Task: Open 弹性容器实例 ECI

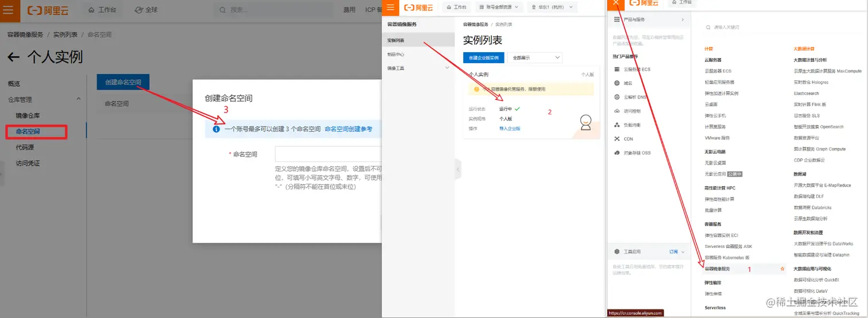Action: click(721, 235)
